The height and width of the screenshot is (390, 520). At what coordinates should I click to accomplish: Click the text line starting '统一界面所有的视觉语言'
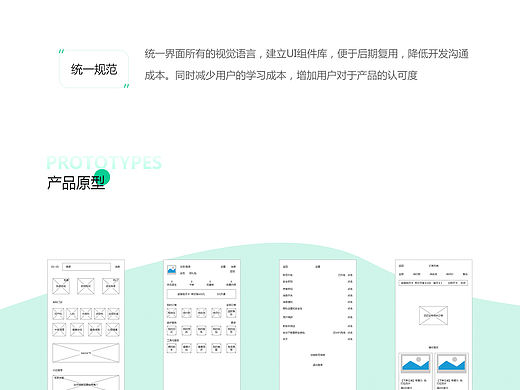(307, 54)
